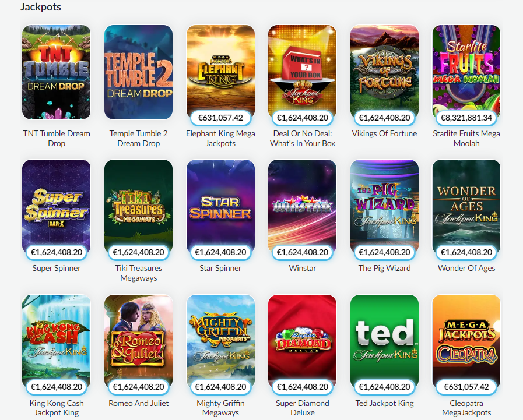Launch Temple Tumble 2 Dream Drop thumbnail

pyautogui.click(x=138, y=72)
